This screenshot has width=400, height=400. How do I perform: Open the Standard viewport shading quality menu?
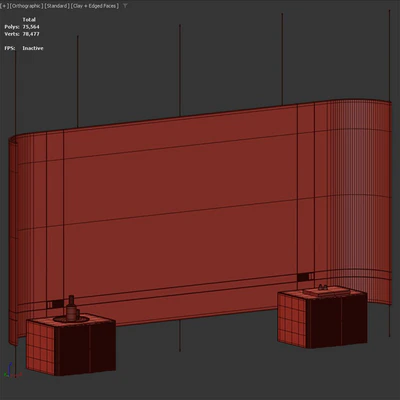coord(57,6)
